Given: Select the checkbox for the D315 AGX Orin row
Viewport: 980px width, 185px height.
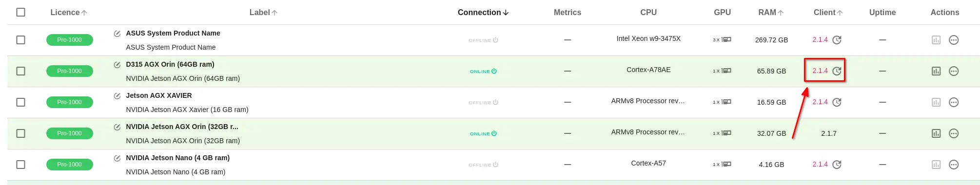Looking at the screenshot, I should [20, 71].
